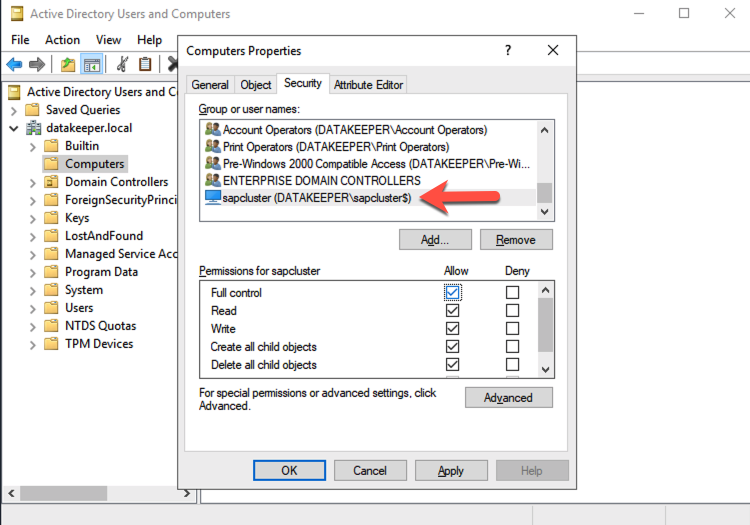The width and height of the screenshot is (750, 525).
Task: Check Deny for Create all child objects
Action: coord(512,346)
